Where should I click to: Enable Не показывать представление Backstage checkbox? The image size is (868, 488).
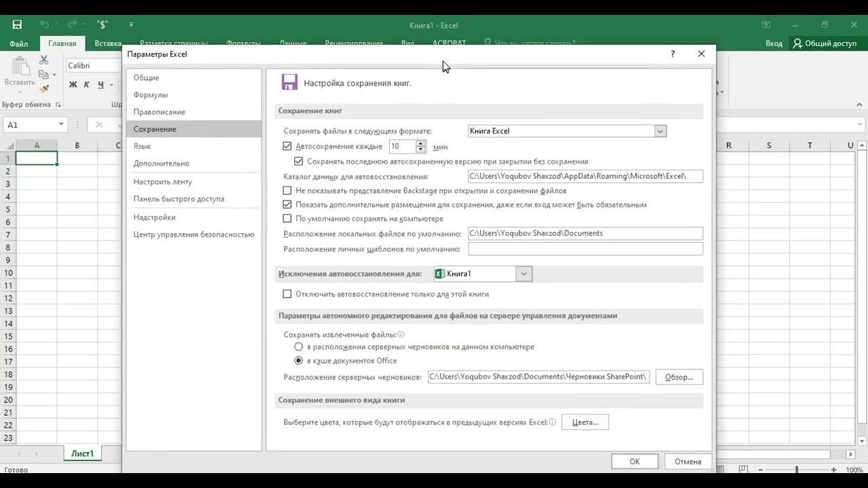click(x=287, y=190)
